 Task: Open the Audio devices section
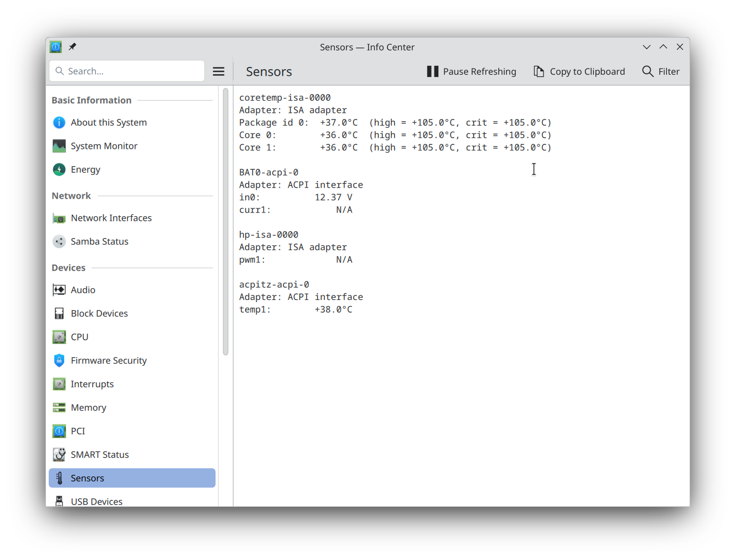point(59,289)
